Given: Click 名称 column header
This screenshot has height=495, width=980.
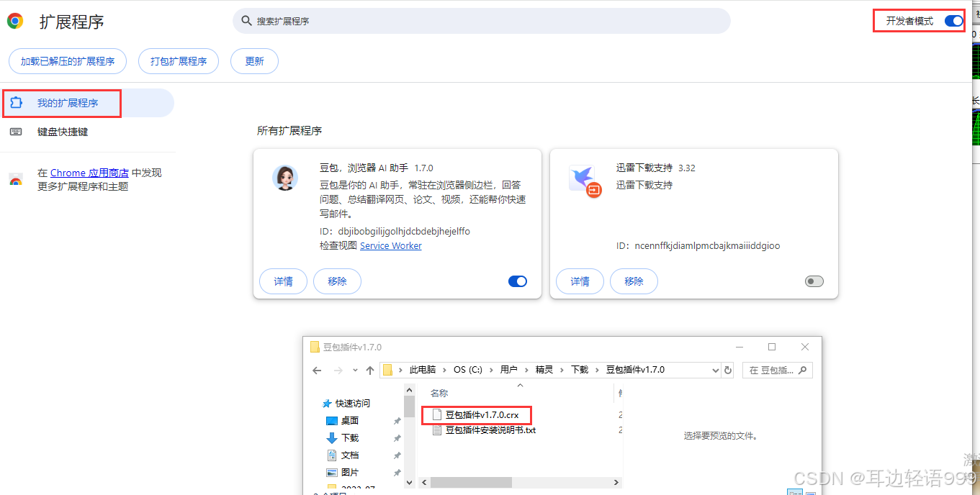Looking at the screenshot, I should [439, 393].
